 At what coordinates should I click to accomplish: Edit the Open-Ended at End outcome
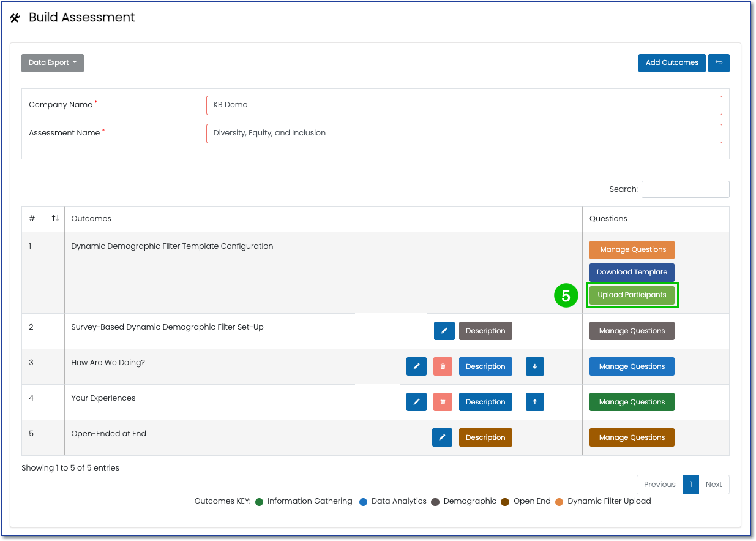pyautogui.click(x=442, y=437)
